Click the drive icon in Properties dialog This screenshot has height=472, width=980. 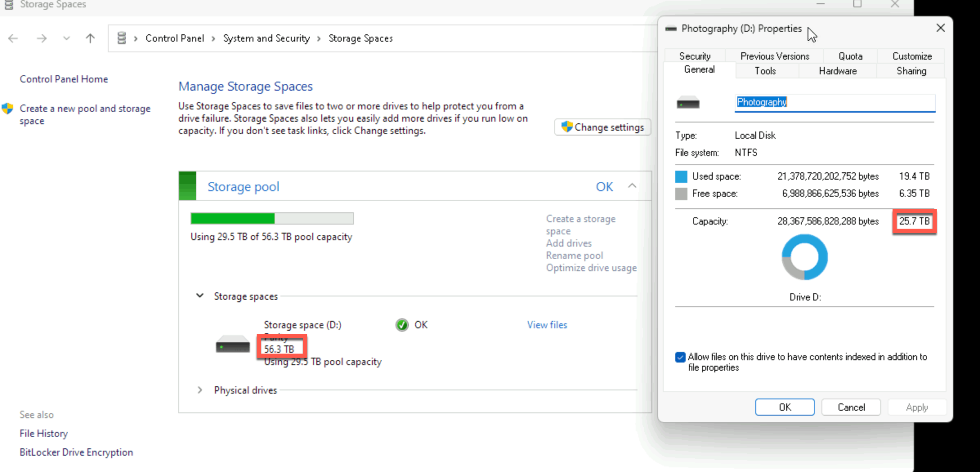point(688,102)
